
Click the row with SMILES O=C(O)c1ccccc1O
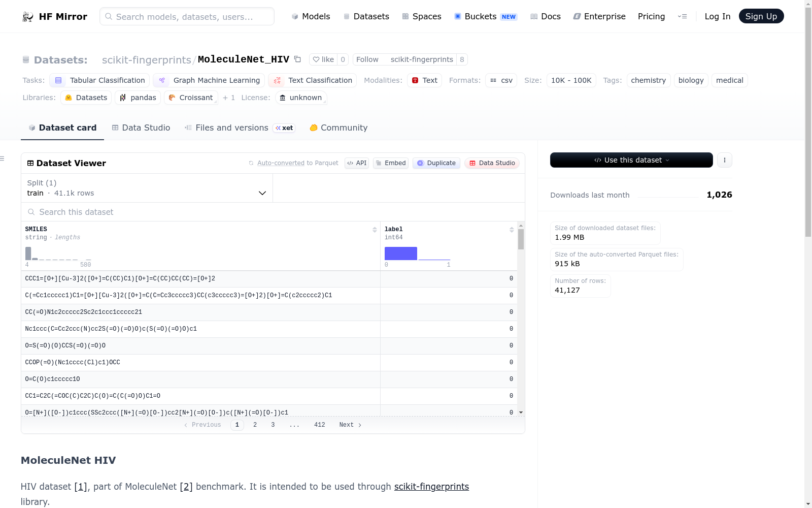click(269, 379)
